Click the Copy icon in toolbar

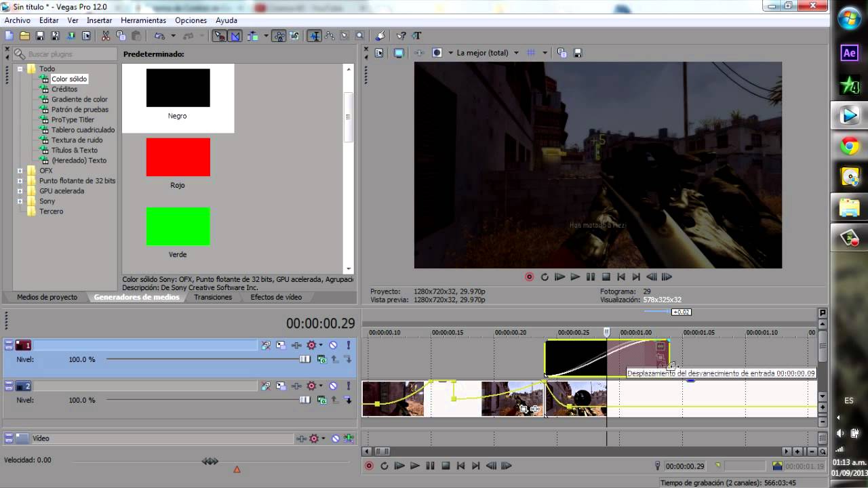pos(121,36)
